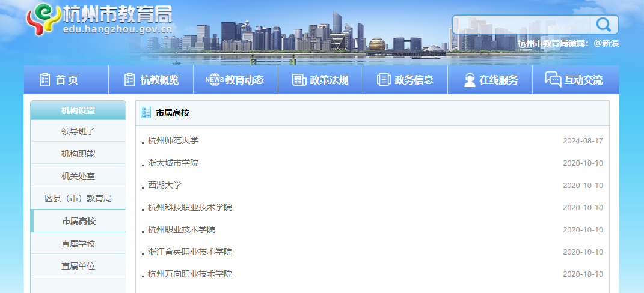Image resolution: width=644 pixels, height=293 pixels.
Task: Open the 杭州职业技术学院 link
Action: [182, 229]
